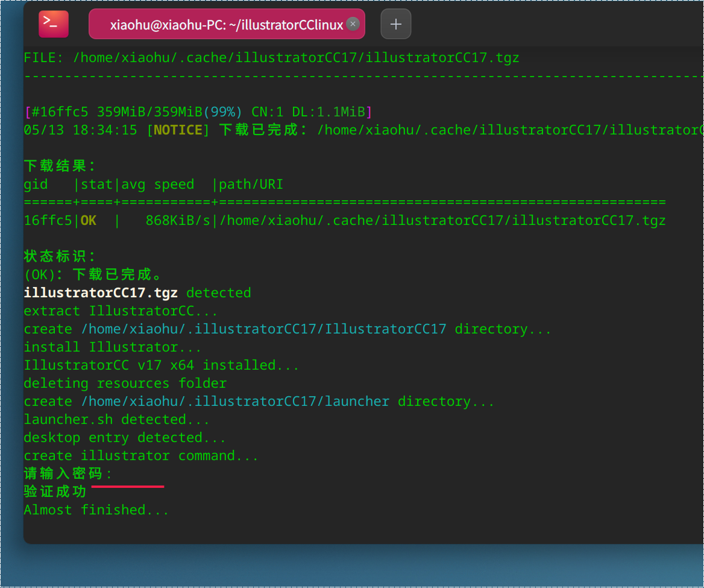Screen dimensions: 704x588
Task: Click IllustratorCC v17 x64 installed line
Action: [x=161, y=365]
